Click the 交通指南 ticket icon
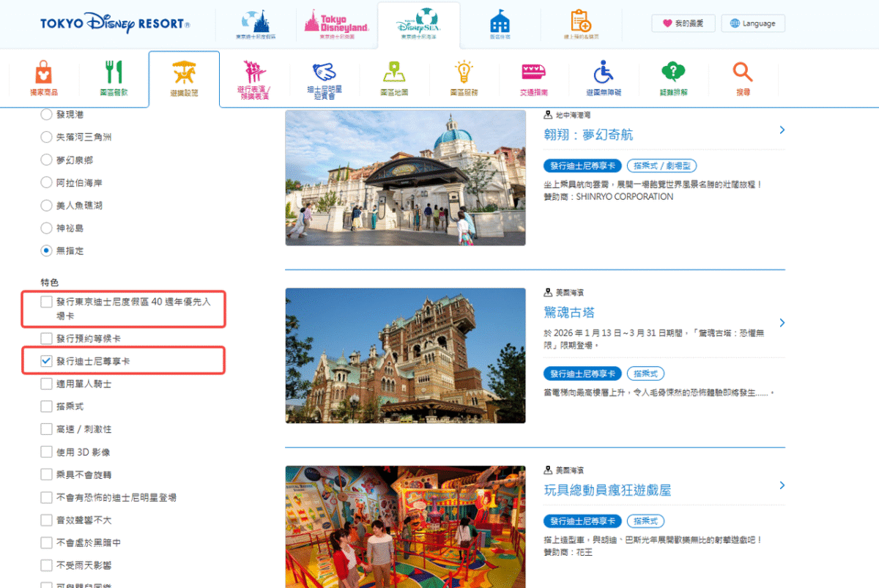 [x=533, y=73]
